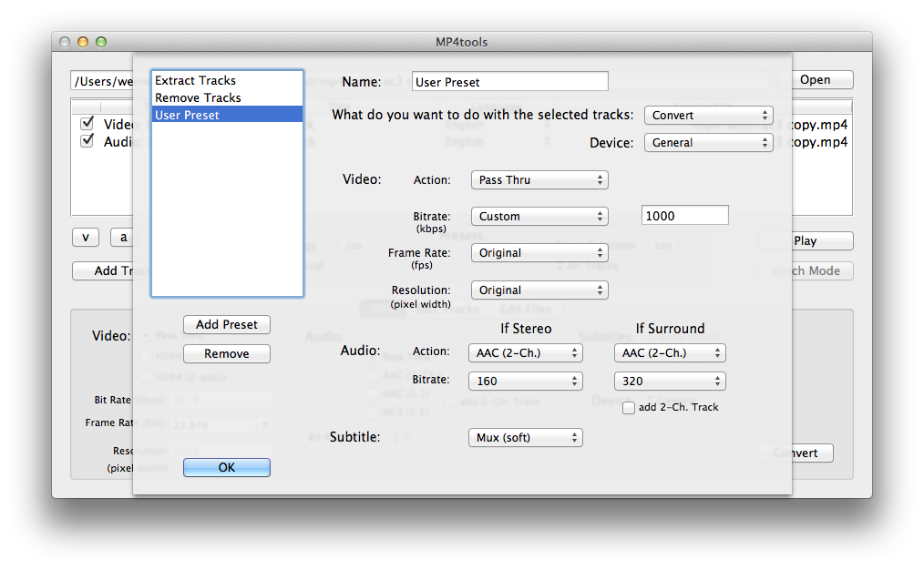924x570 pixels.
Task: Close the MP4tools window
Action: coord(65,42)
